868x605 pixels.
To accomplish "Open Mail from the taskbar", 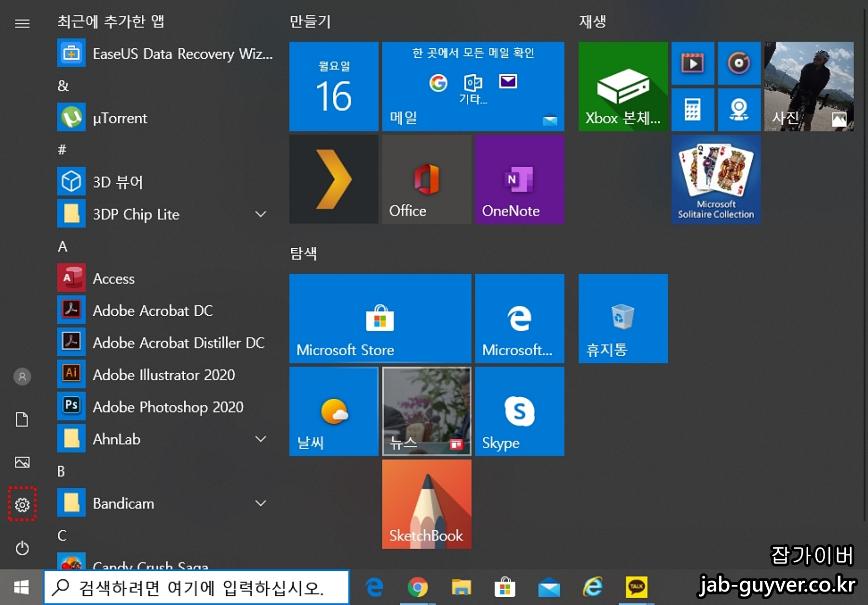I will [x=549, y=587].
